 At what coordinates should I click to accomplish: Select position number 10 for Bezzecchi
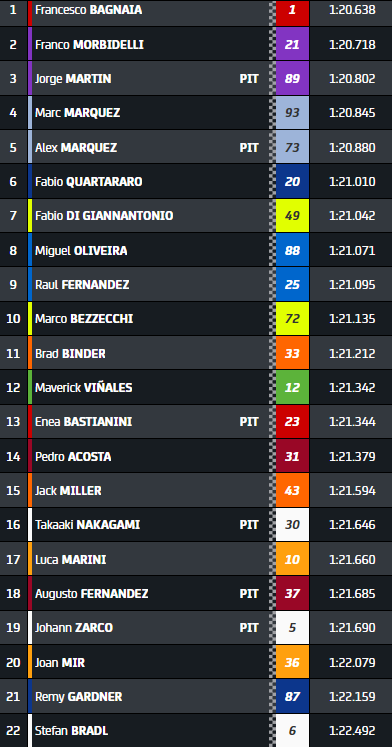pyautogui.click(x=13, y=319)
